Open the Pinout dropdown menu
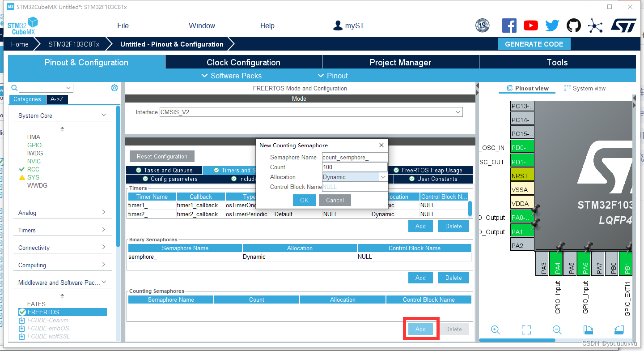 [x=332, y=76]
